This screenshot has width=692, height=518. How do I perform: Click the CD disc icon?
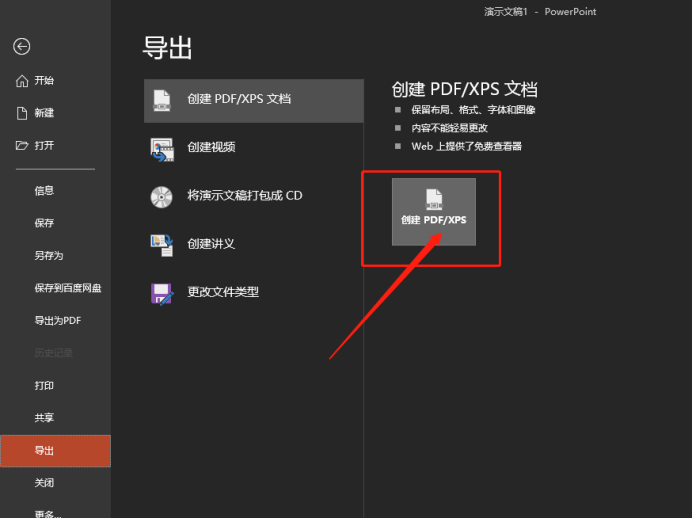click(162, 197)
